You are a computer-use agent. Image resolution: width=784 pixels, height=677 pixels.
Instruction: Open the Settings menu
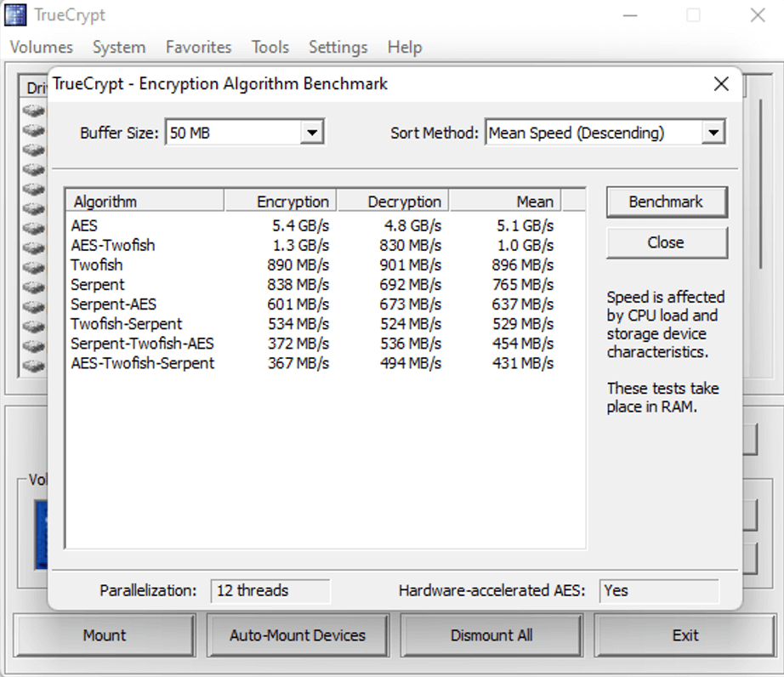tap(338, 48)
